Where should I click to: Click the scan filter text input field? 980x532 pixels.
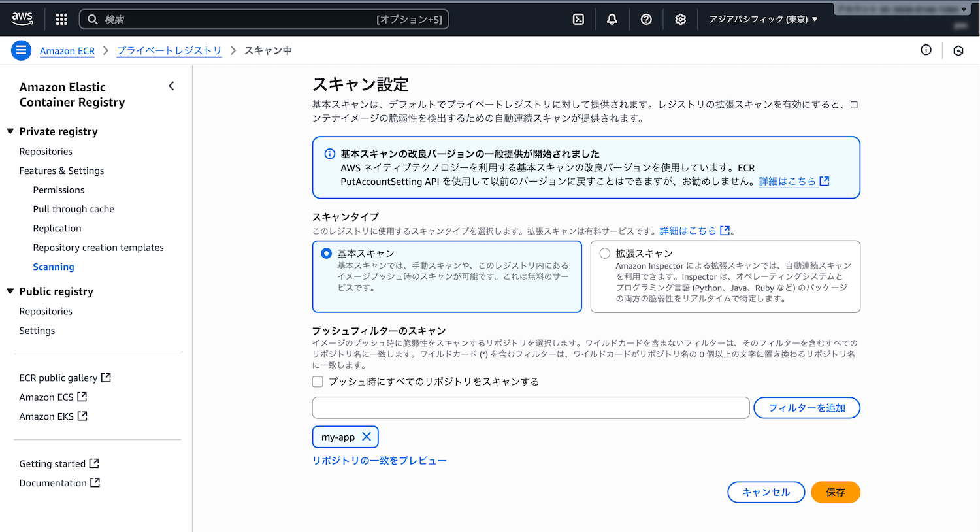[531, 408]
